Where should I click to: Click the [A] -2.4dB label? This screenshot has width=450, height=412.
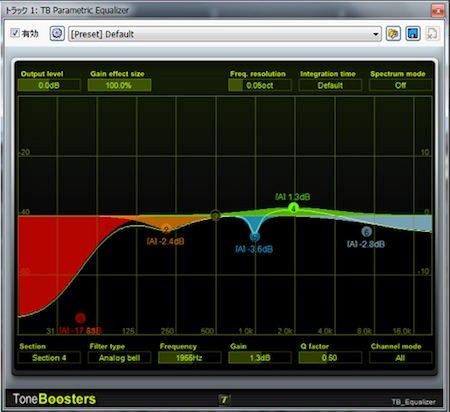point(165,241)
